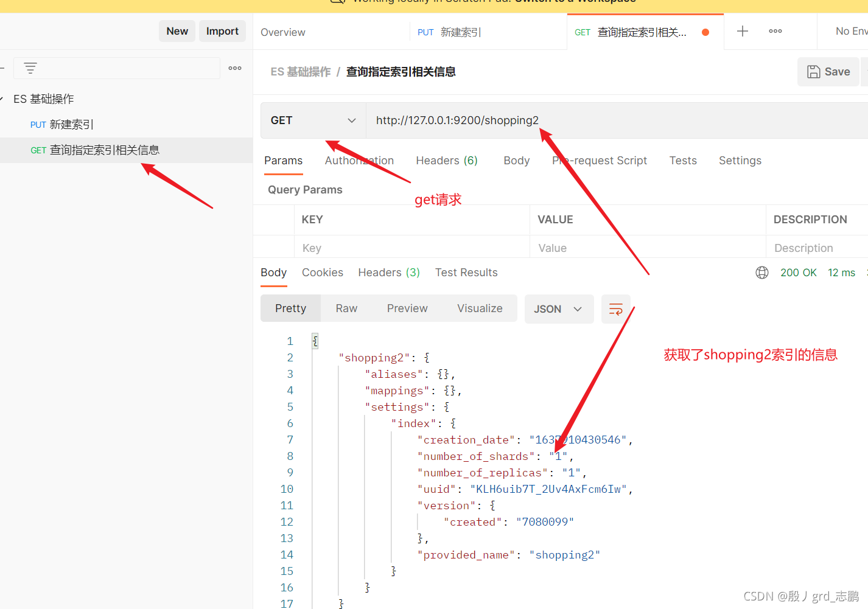Save the current request
868x609 pixels.
pyautogui.click(x=828, y=72)
